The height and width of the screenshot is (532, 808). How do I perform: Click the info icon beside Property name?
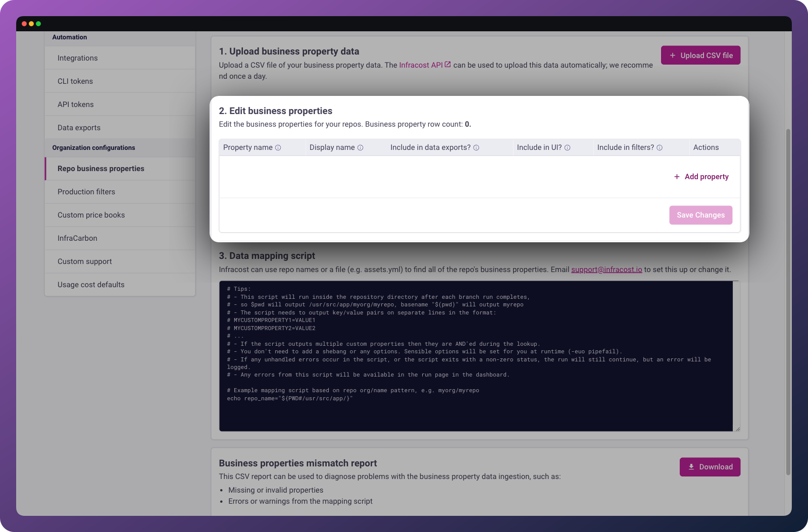[277, 147]
